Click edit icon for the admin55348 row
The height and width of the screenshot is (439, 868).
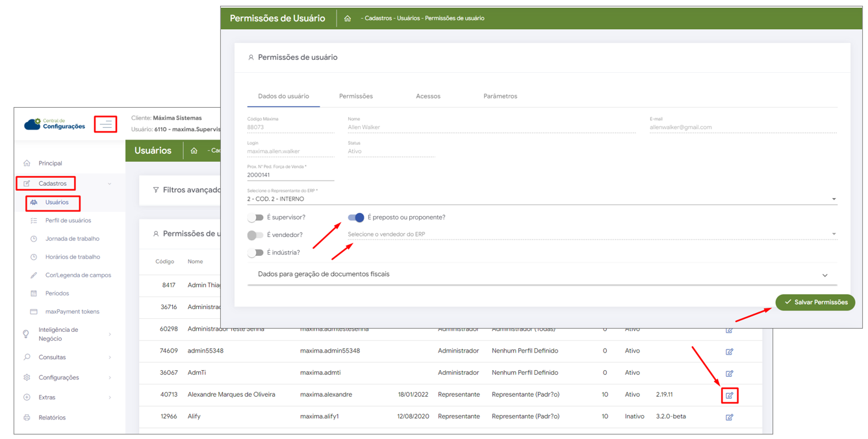click(x=729, y=351)
